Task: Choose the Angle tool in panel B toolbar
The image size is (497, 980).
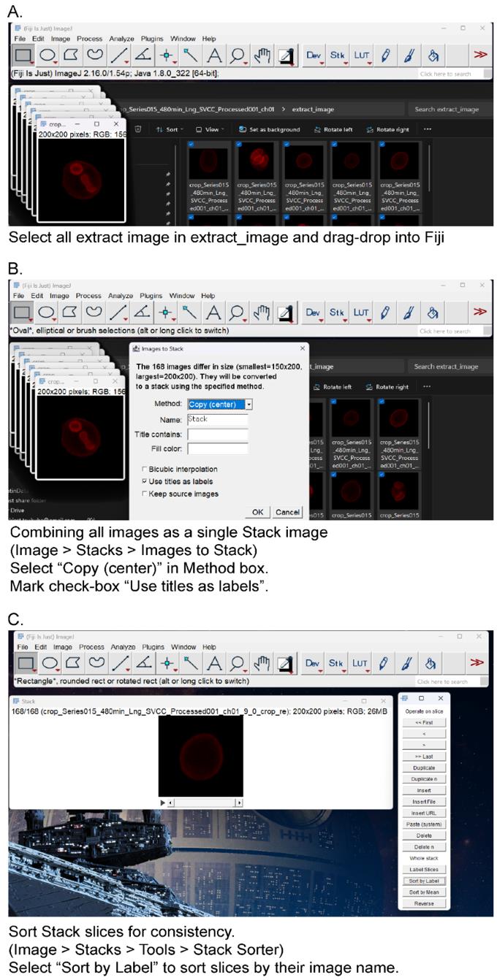Action: coord(142,313)
